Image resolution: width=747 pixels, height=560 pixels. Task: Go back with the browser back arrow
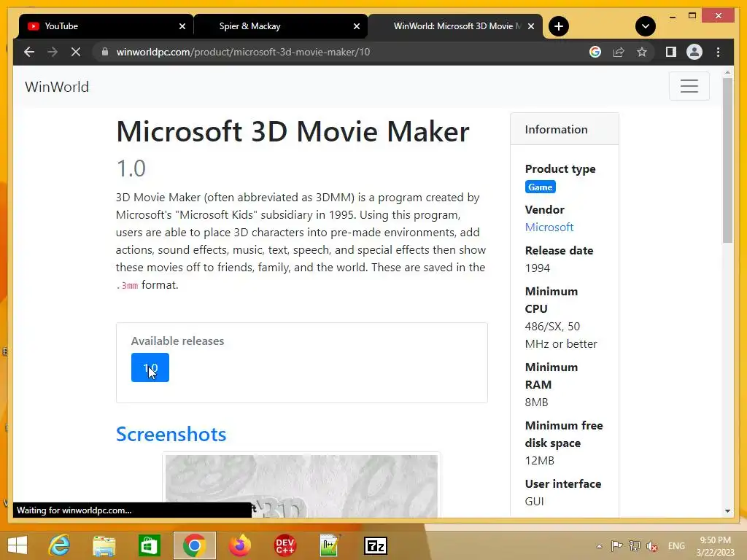[x=29, y=52]
